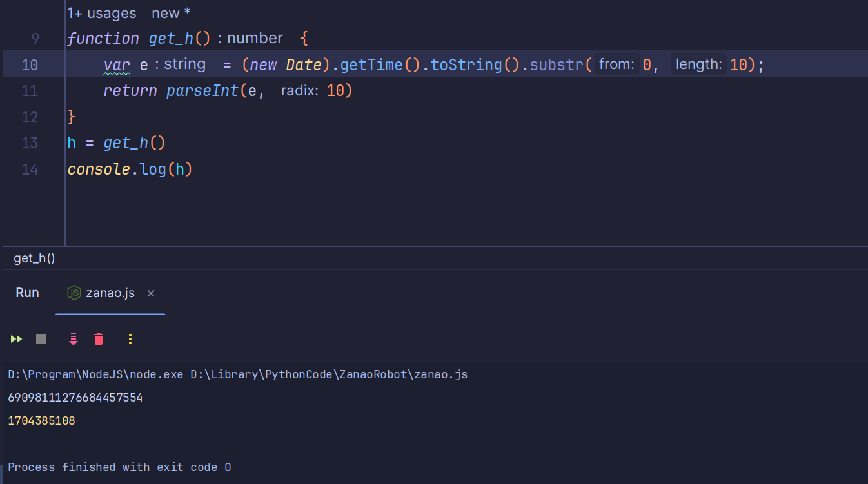Click the 'var' keyword on line 10
The height and width of the screenshot is (484, 868).
[x=117, y=65]
